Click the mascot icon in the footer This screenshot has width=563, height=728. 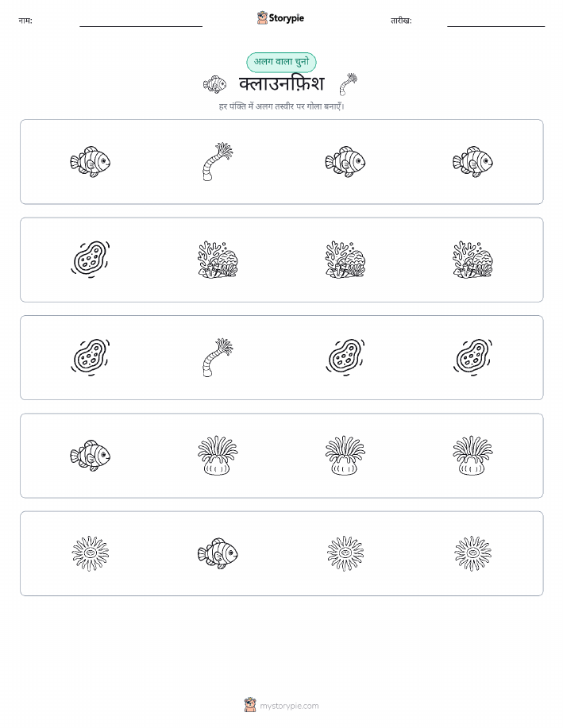click(x=250, y=705)
